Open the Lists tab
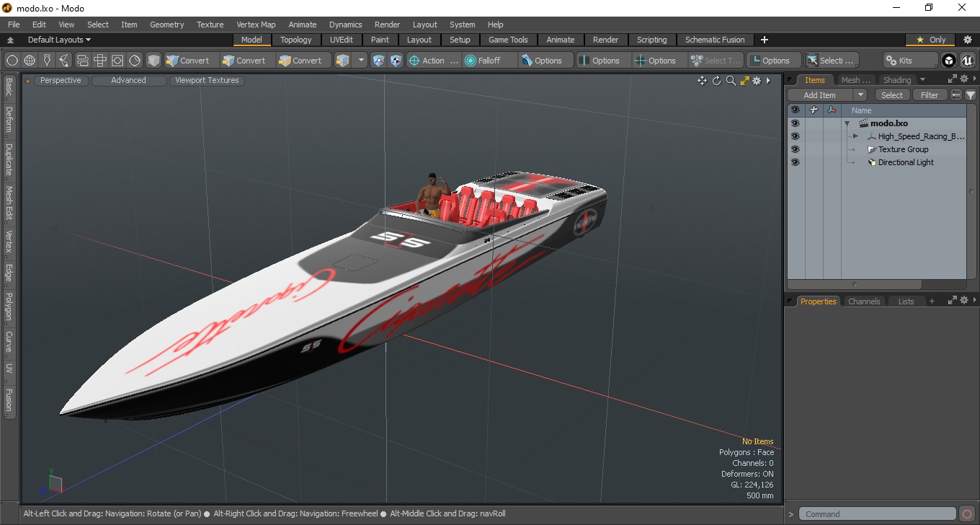 906,301
